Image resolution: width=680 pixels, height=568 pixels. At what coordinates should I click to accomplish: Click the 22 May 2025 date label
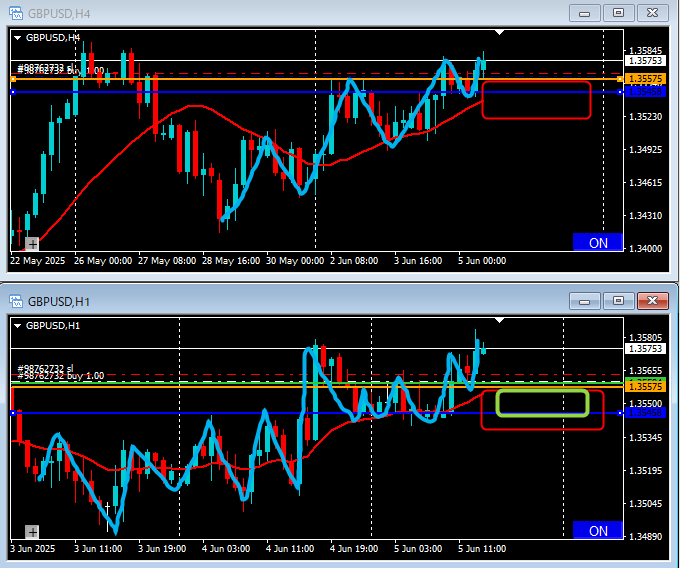pos(37,261)
